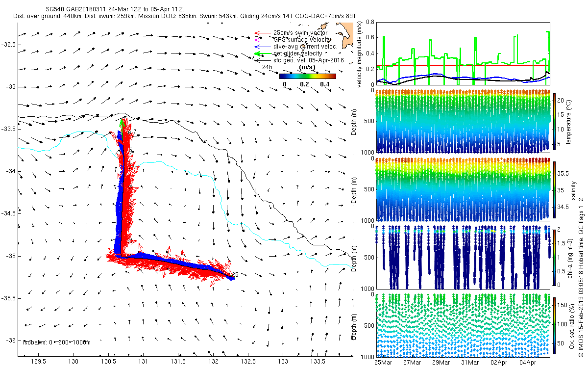Click the '27Mar' date tick label
The width and height of the screenshot is (588, 368).
(412, 363)
